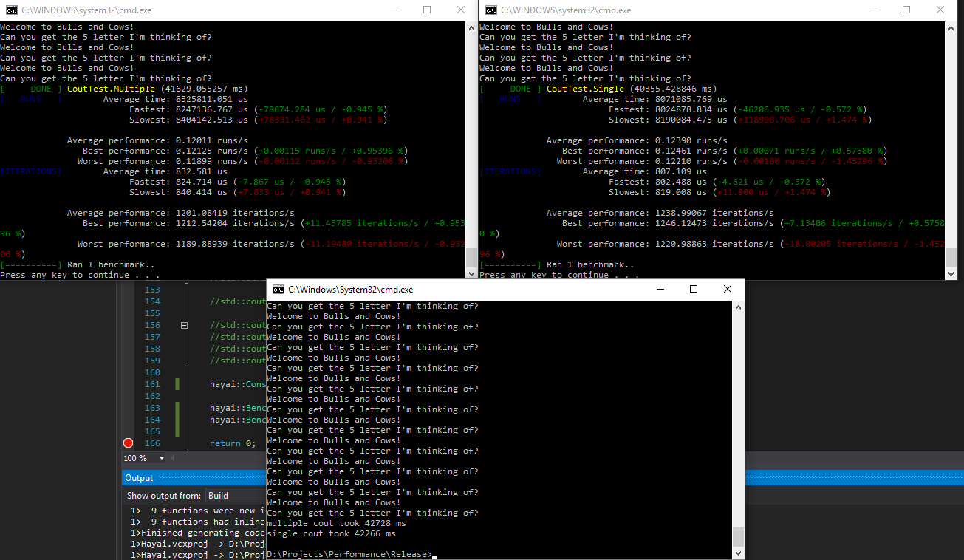Click the 'single cout took 42266 ms' line

click(331, 533)
